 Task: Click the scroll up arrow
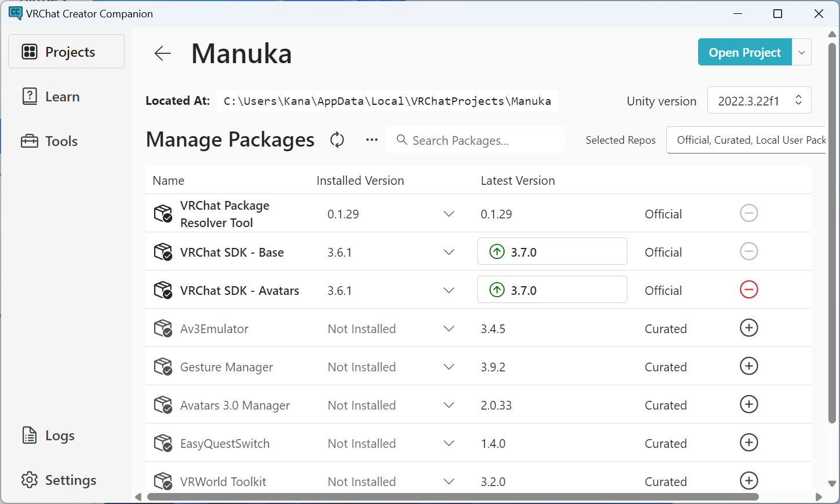(x=832, y=34)
